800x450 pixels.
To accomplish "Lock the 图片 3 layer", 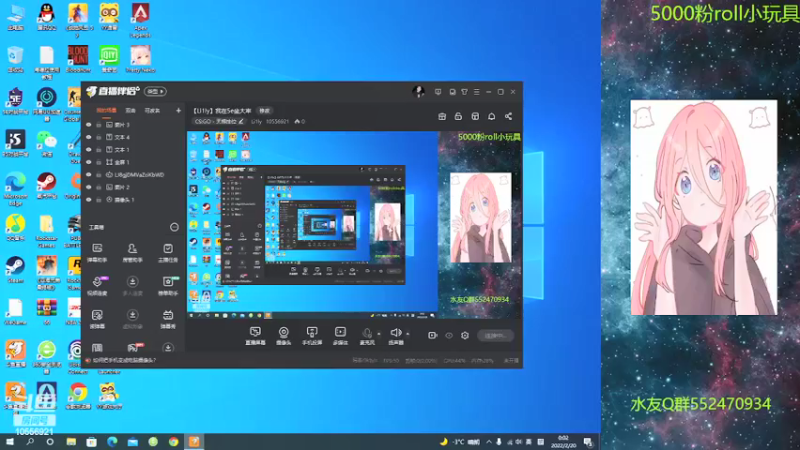I will [98, 124].
